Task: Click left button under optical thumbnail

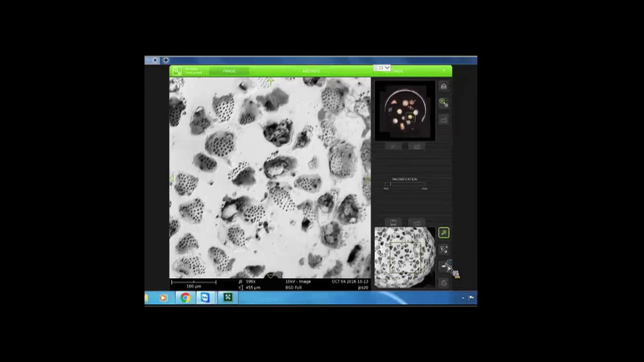Action: [x=393, y=146]
